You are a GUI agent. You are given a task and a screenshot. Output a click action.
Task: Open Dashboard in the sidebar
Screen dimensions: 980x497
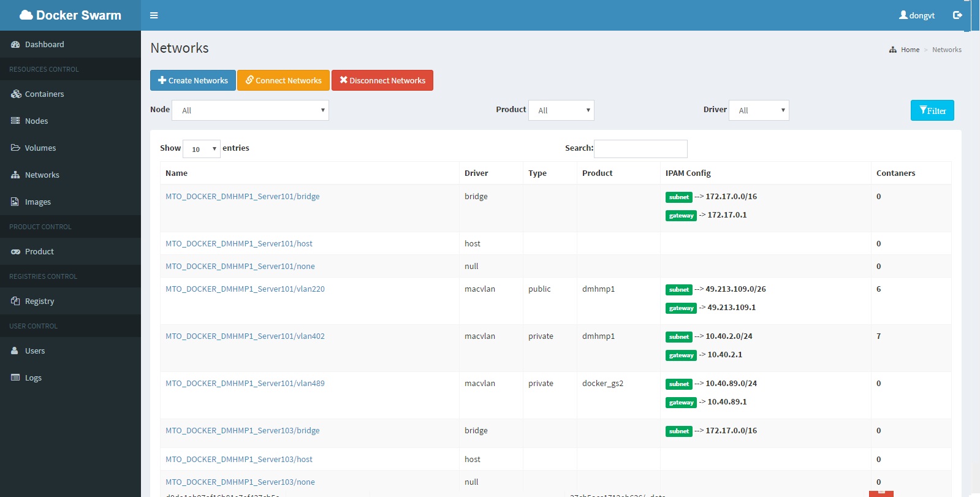tap(70, 45)
